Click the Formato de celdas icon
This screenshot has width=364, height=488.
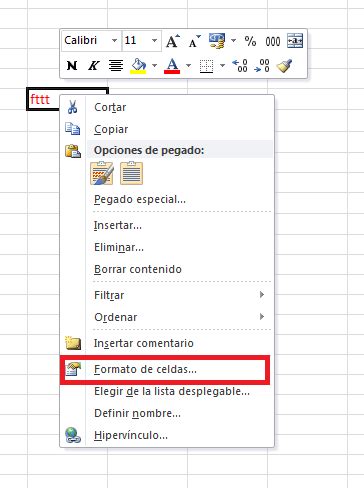click(x=73, y=369)
